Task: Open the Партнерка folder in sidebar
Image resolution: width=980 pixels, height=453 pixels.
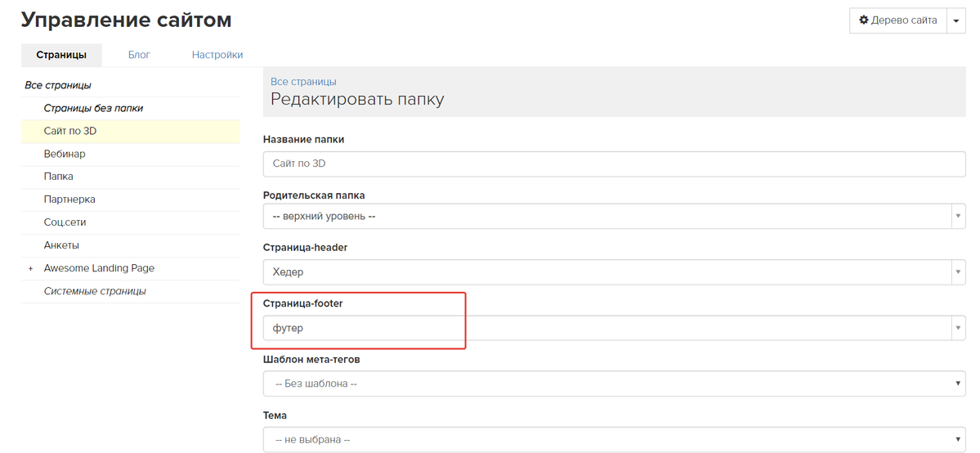Action: (131, 200)
